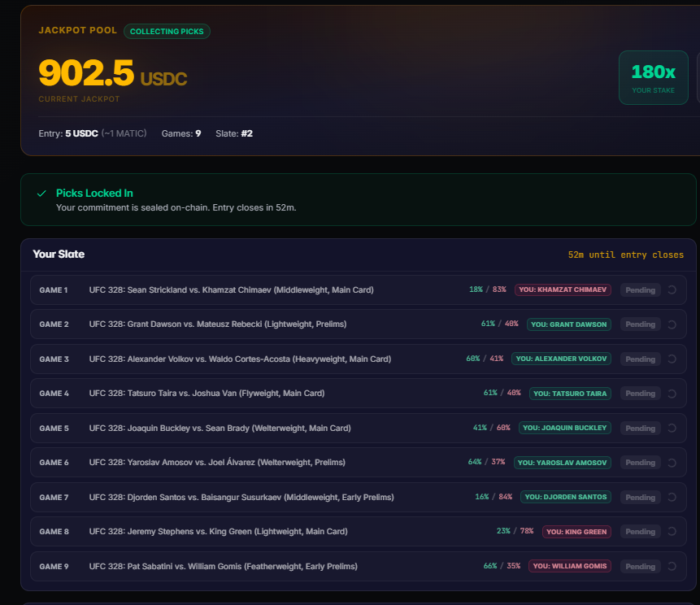Select the YOU: ALEXANDER VOLKOV pick badge
The image size is (700, 605).
point(561,359)
